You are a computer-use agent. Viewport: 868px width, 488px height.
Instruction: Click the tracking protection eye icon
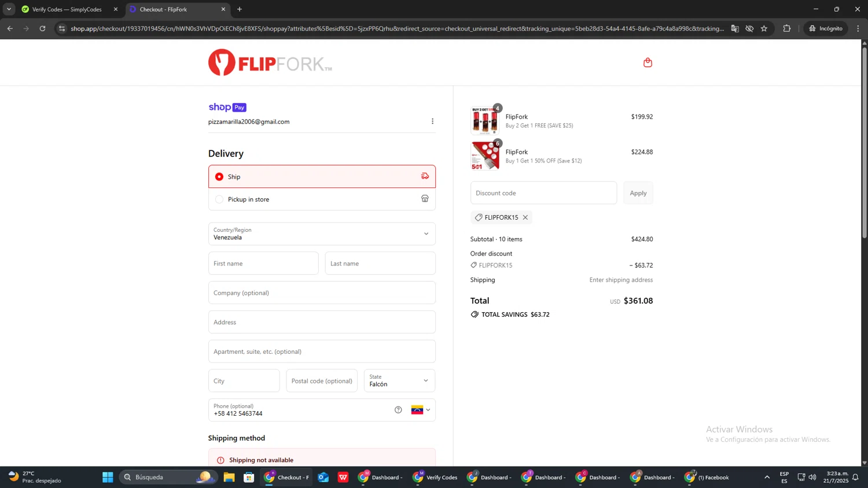pyautogui.click(x=749, y=28)
